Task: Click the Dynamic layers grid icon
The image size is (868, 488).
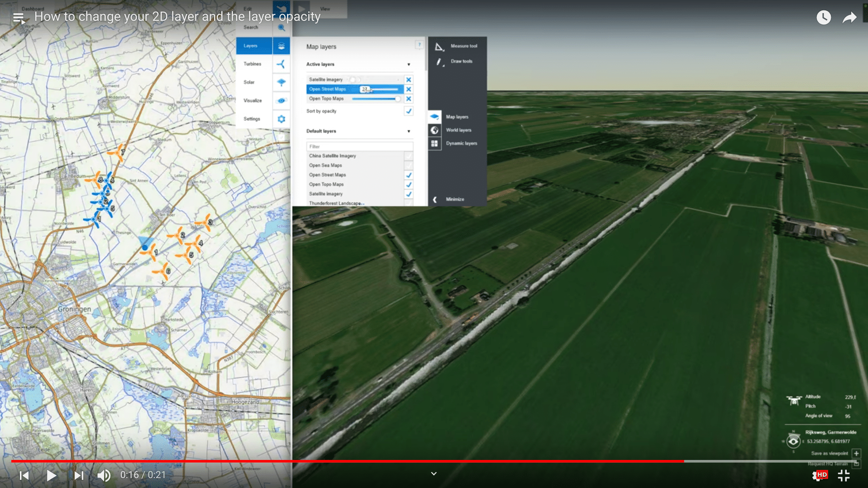Action: click(434, 143)
